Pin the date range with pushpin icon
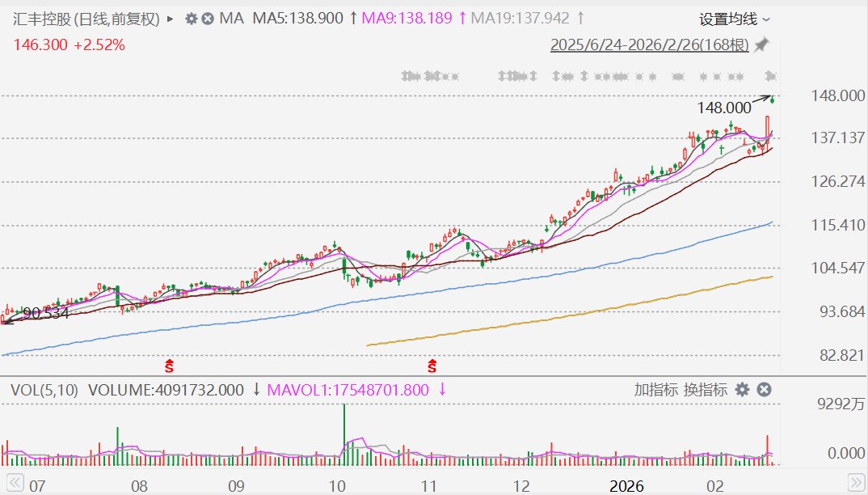The width and height of the screenshot is (868, 495). click(x=761, y=45)
